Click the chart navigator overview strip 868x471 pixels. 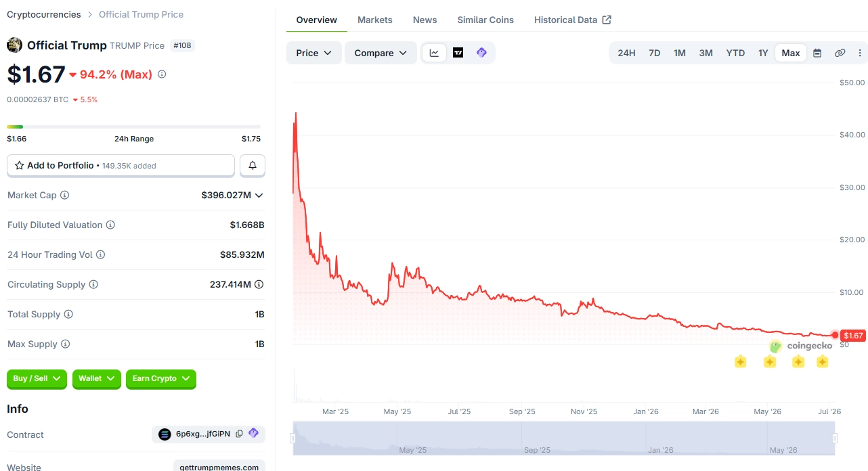click(x=564, y=438)
